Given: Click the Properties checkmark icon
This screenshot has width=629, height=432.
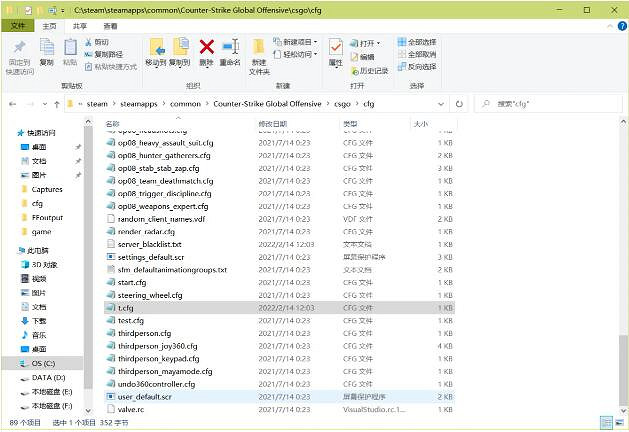Looking at the screenshot, I should click(336, 47).
